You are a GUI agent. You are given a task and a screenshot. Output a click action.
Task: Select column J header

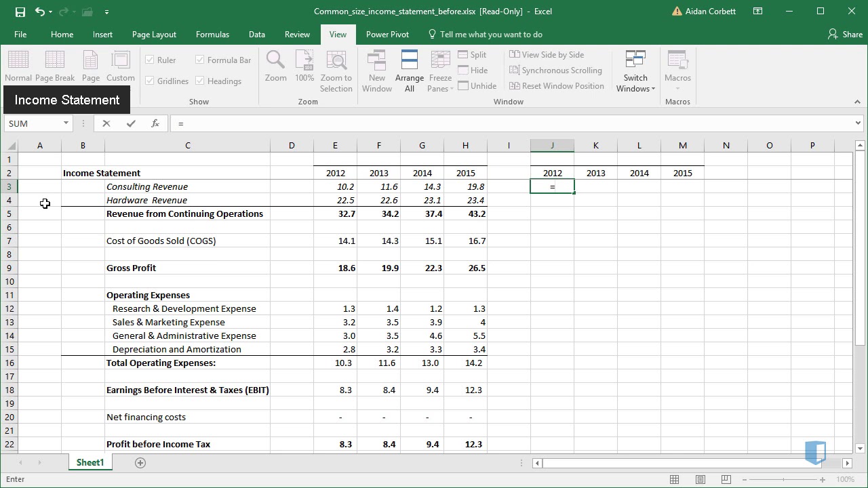pos(552,145)
